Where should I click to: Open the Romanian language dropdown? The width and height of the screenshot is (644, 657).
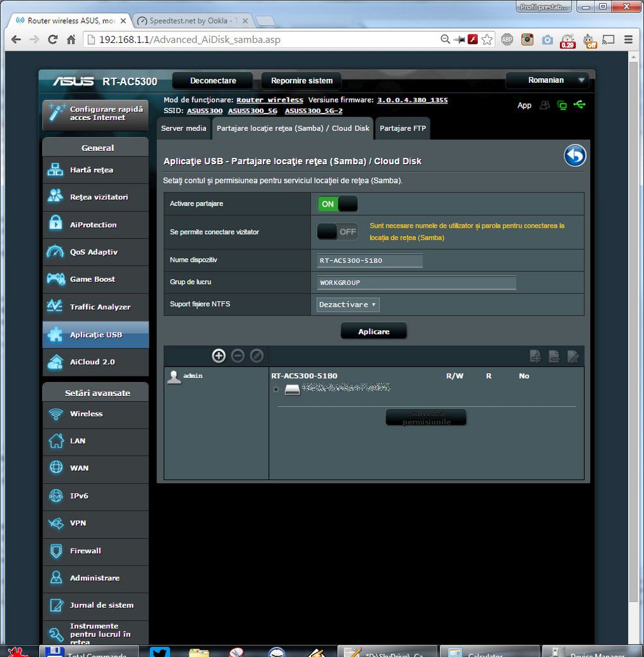coord(547,80)
